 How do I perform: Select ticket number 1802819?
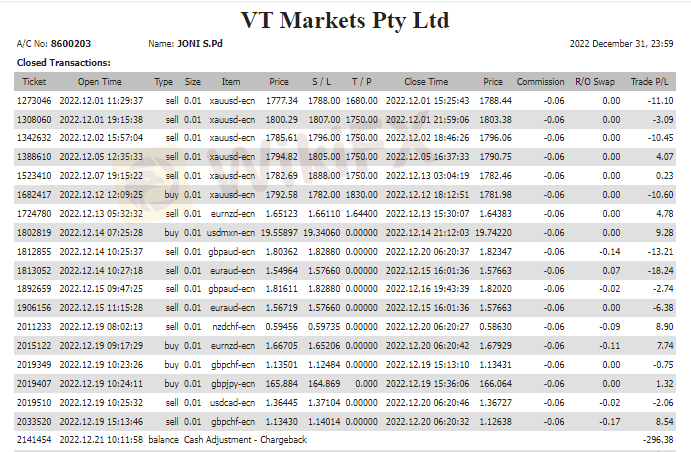click(34, 232)
